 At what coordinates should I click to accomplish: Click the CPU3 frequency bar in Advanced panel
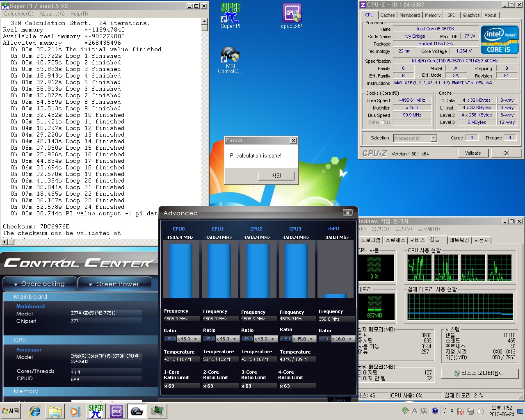(296, 271)
